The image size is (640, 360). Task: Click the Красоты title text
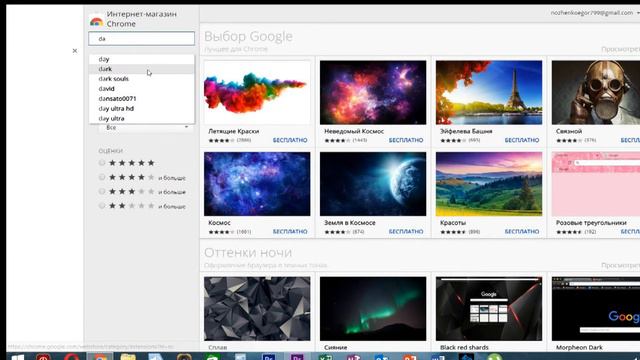click(453, 222)
